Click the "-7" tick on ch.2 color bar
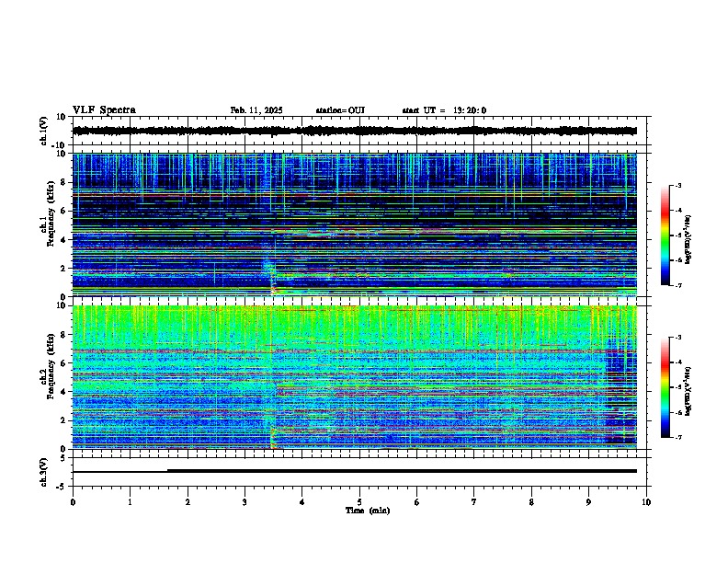 point(678,438)
